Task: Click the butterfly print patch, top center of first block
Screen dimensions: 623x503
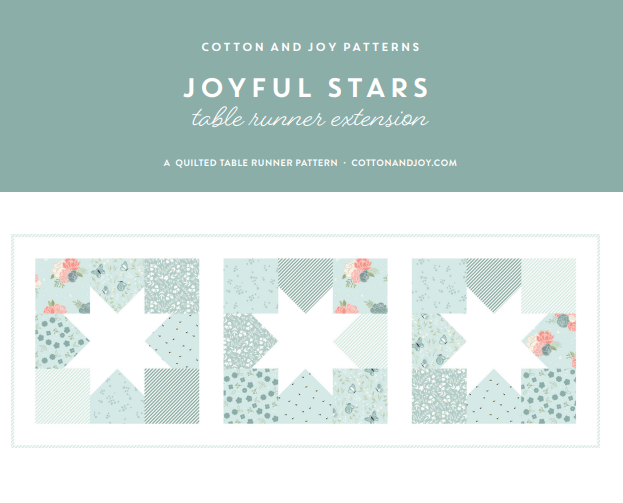Action: point(117,278)
